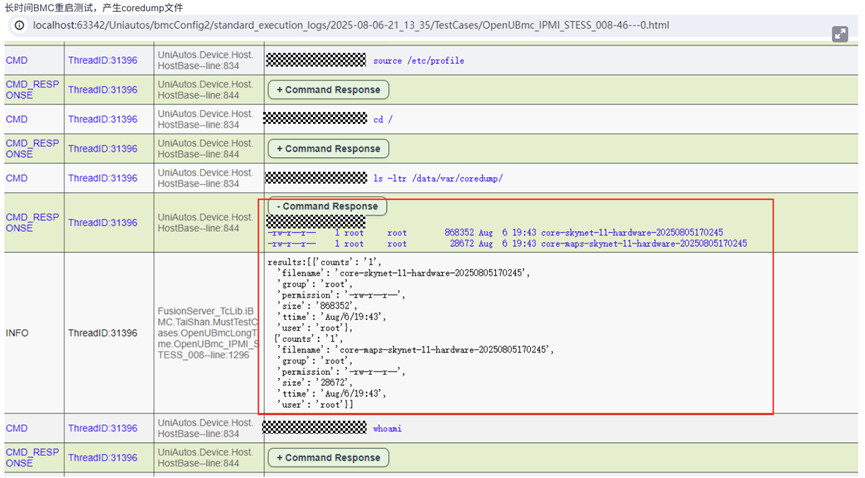Click CMD link in whoami row

click(17, 428)
